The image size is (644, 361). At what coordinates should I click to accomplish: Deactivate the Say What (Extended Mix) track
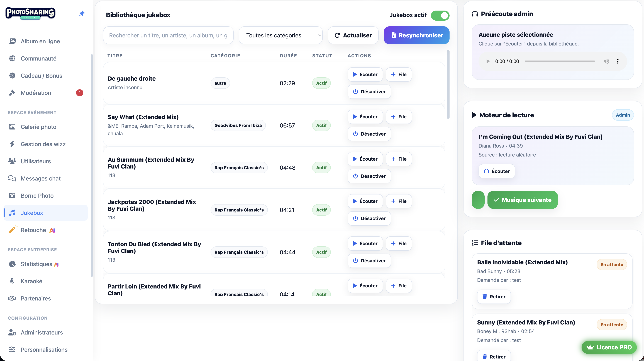(x=369, y=134)
